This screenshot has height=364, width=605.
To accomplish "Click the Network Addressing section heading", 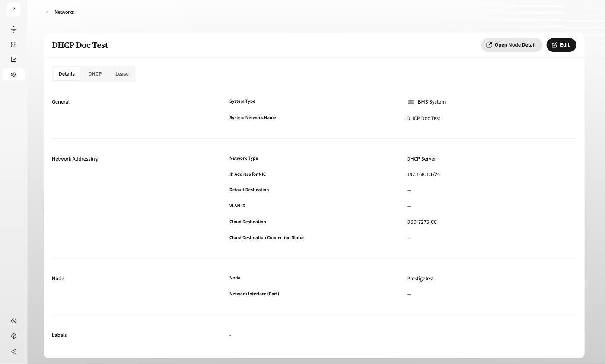I will (x=75, y=159).
